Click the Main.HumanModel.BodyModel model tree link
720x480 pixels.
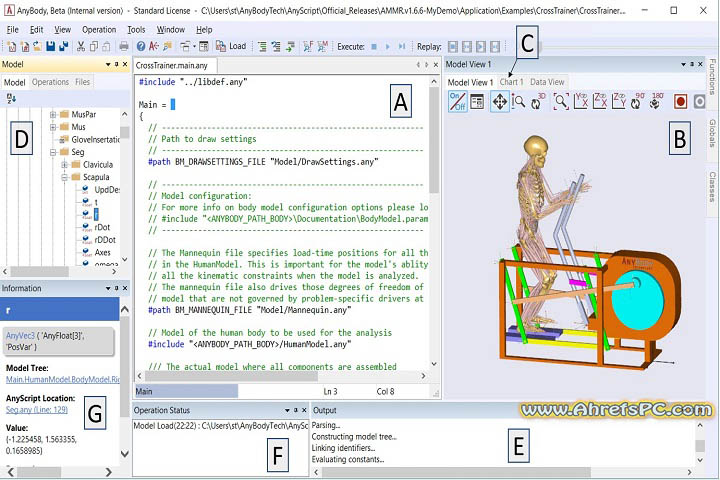tap(62, 379)
